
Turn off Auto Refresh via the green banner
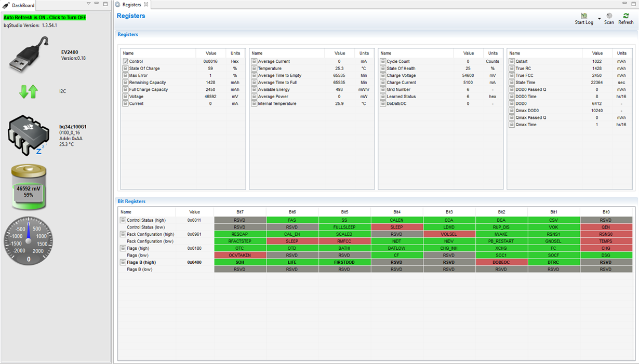tap(45, 18)
